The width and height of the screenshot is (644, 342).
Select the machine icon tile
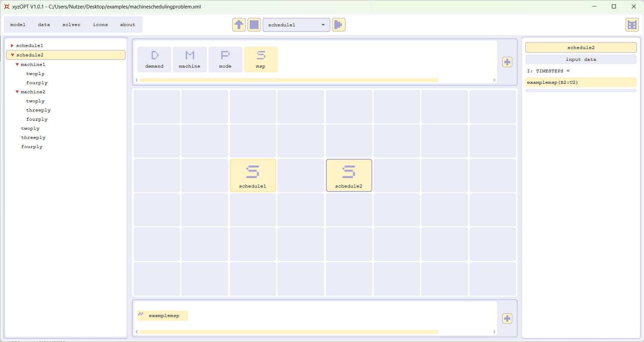tap(190, 59)
